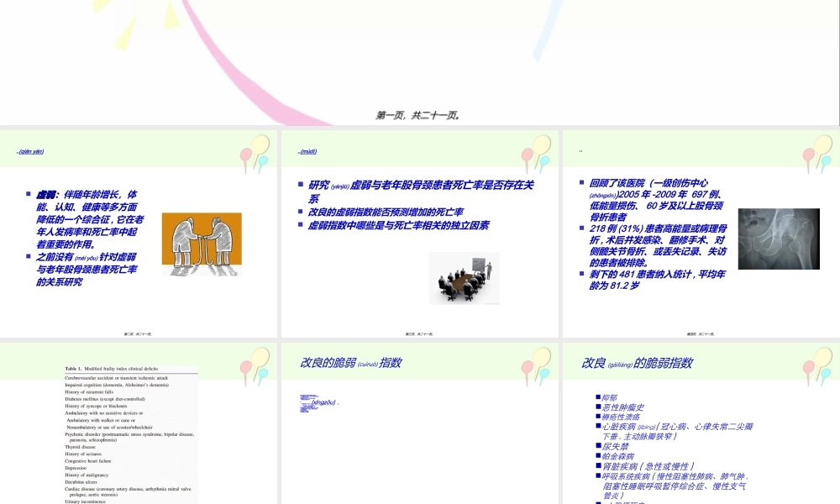Select the balloon decoration on the Table 1 slide
The image size is (840, 504).
click(254, 367)
